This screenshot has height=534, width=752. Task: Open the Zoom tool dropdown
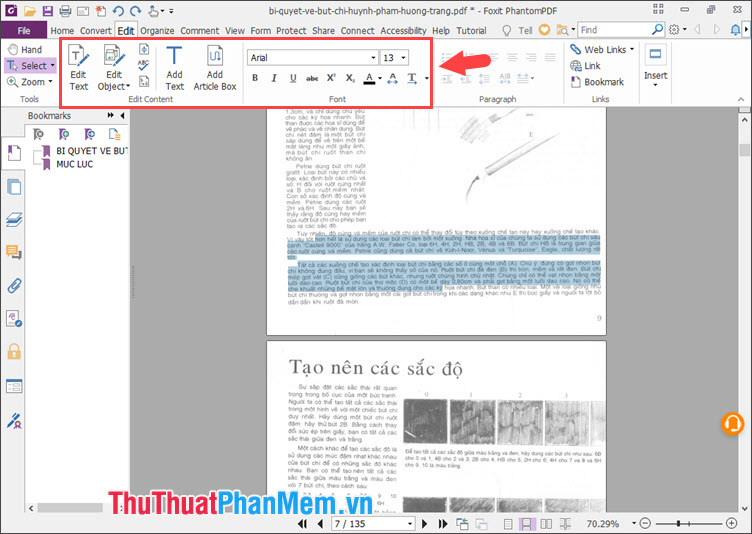[50, 82]
